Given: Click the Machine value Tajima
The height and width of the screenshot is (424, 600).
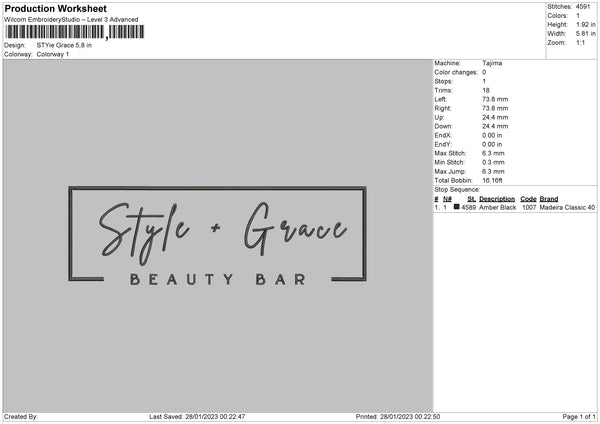Looking at the screenshot, I should click(x=492, y=63).
